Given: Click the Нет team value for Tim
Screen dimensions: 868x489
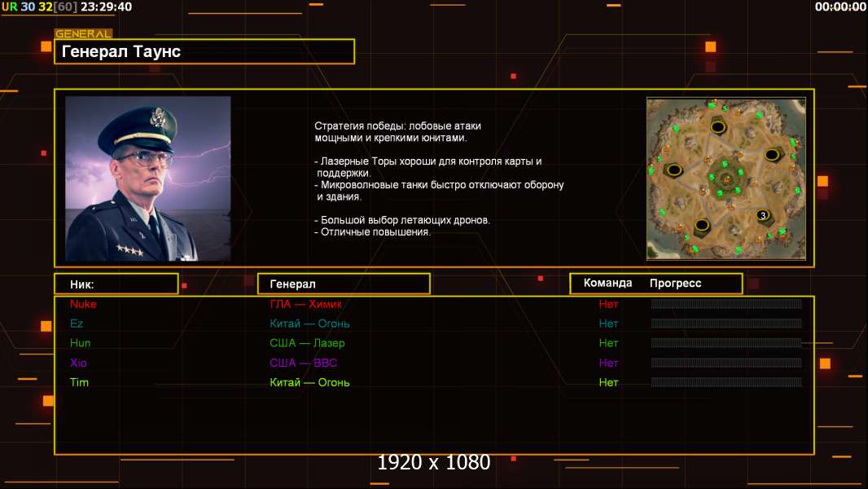Looking at the screenshot, I should (x=608, y=382).
